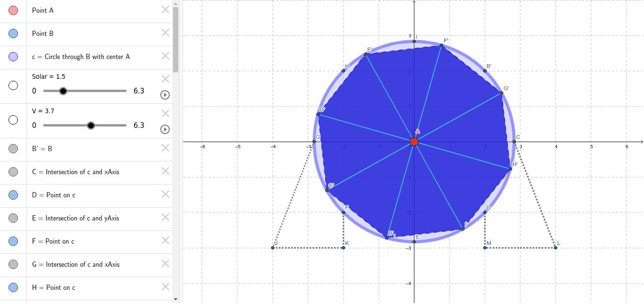644x304 pixels.
Task: Select point D' on the circle
Action: (319, 114)
